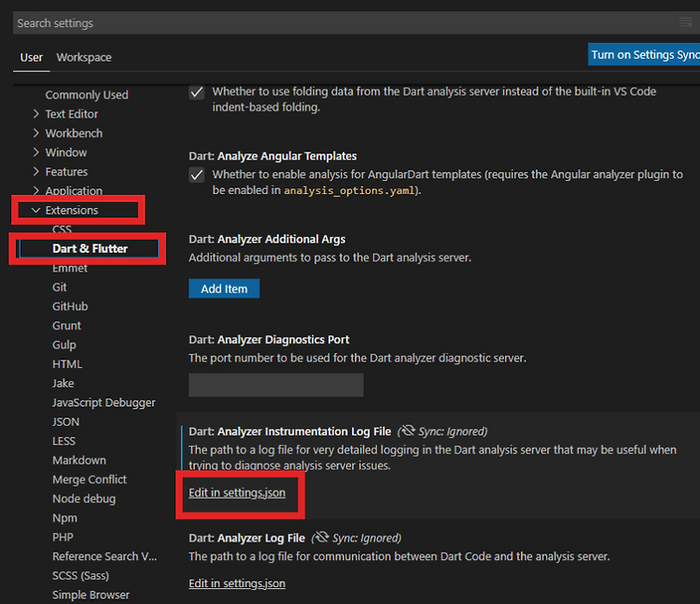Click the Analyzer Diagnostics Port input box
Screen dimensions: 700x604
coord(276,385)
